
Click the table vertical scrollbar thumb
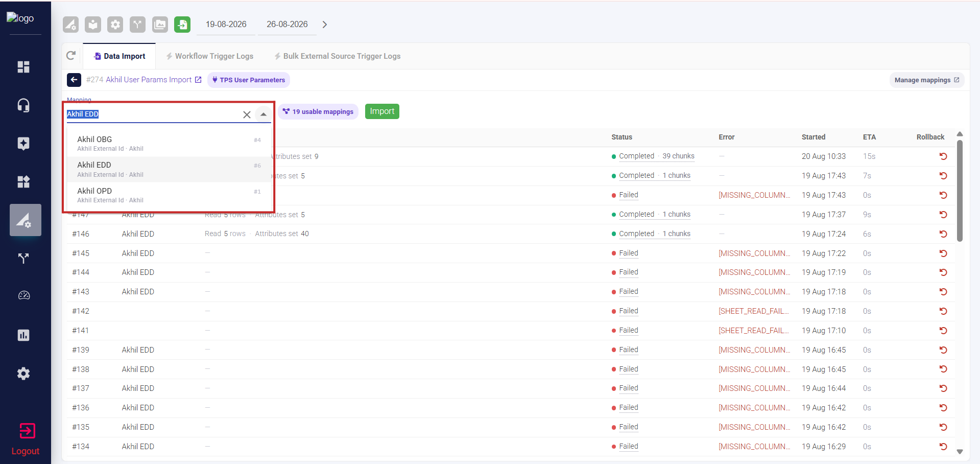[x=960, y=190]
